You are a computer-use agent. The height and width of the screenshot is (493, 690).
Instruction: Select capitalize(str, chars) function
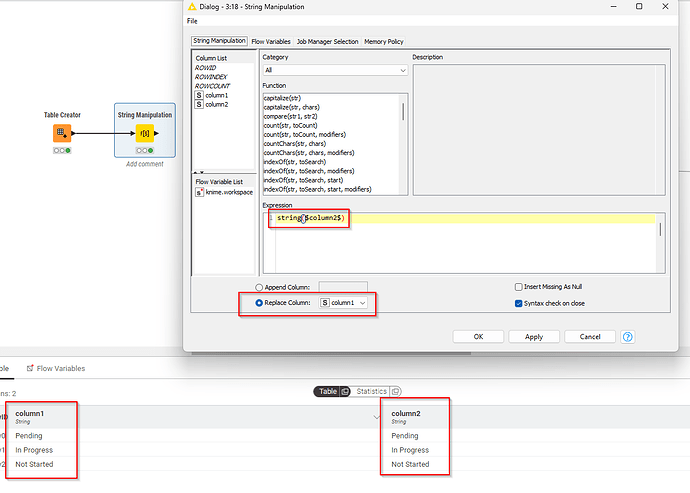[x=291, y=107]
